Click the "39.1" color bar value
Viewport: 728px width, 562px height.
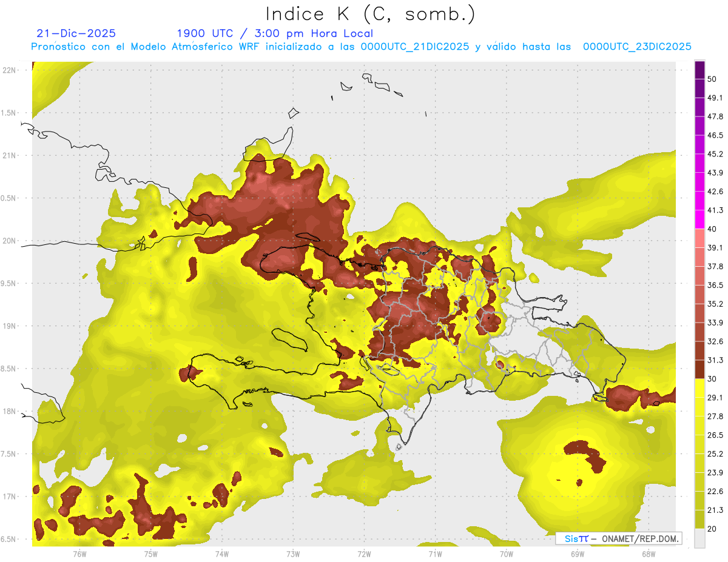[x=715, y=247]
